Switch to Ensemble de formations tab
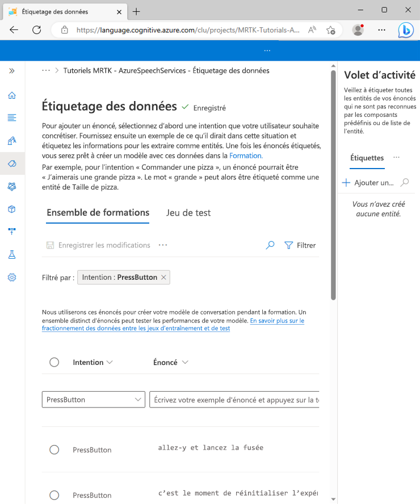 pos(98,212)
